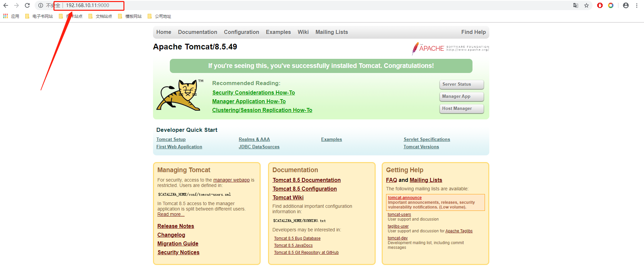Open the apps grid icon in bookmarks bar
The height and width of the screenshot is (267, 644).
(5, 16)
